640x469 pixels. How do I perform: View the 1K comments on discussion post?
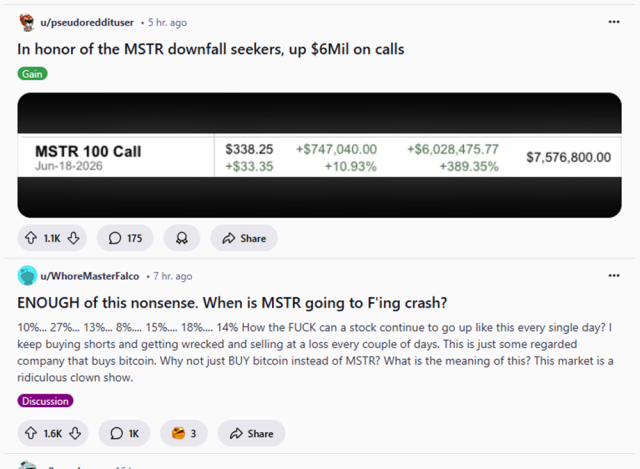(124, 433)
